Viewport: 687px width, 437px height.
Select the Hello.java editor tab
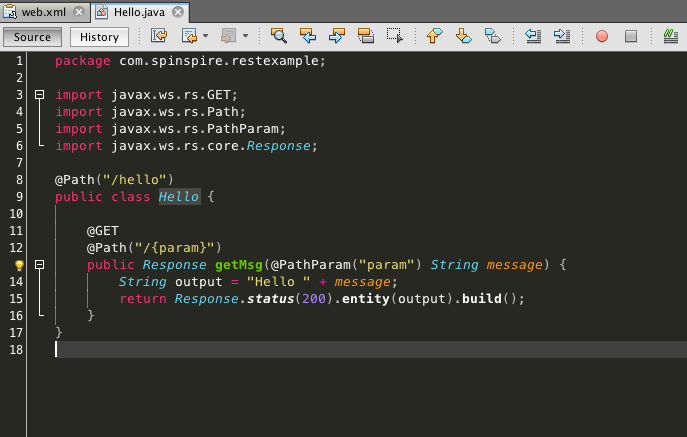[139, 12]
